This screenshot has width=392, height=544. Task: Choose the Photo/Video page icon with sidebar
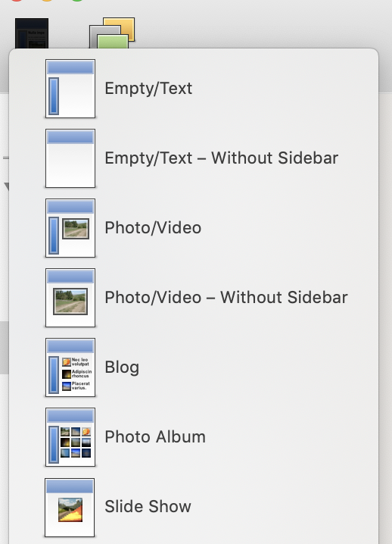(x=70, y=228)
